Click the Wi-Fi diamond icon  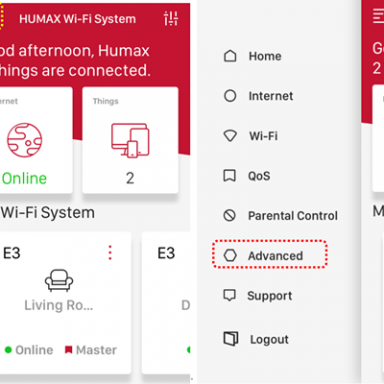coord(230,136)
